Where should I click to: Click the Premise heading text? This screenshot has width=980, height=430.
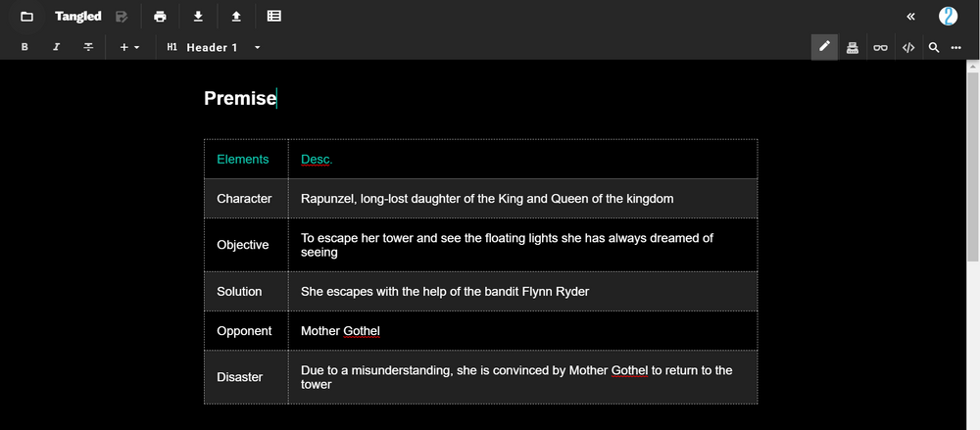240,98
